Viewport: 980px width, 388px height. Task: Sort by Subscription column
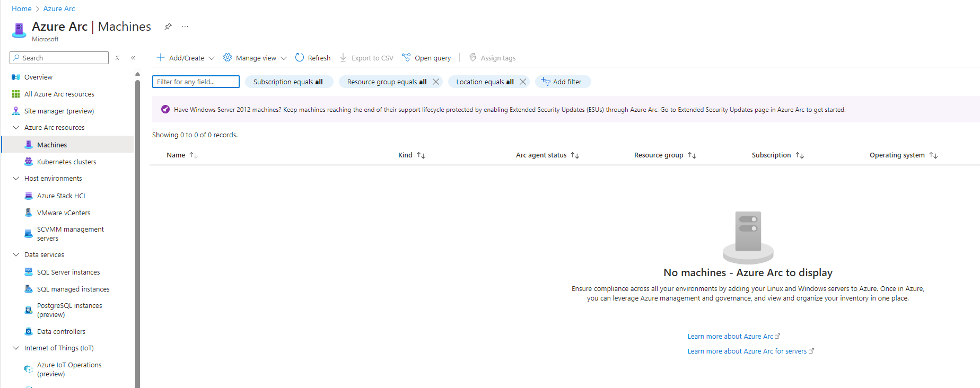pyautogui.click(x=778, y=155)
